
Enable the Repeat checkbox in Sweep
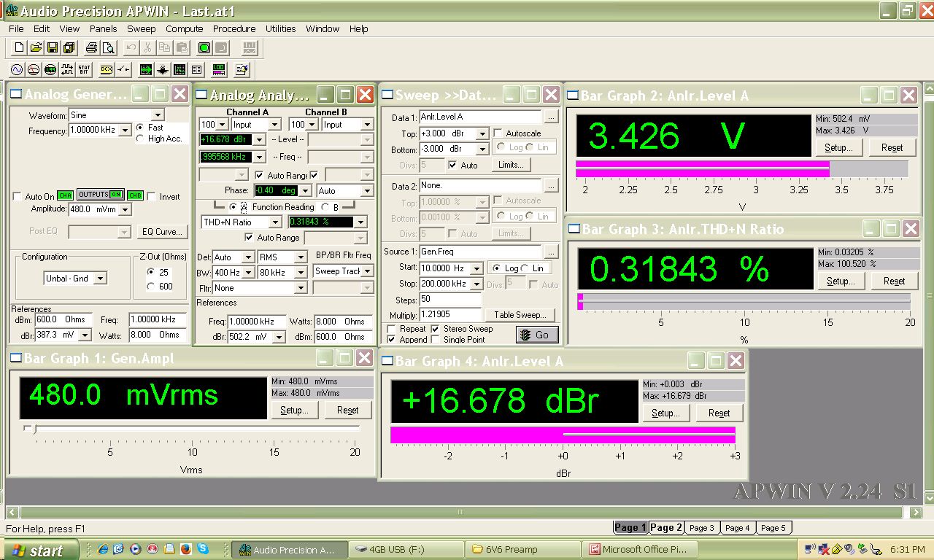392,329
